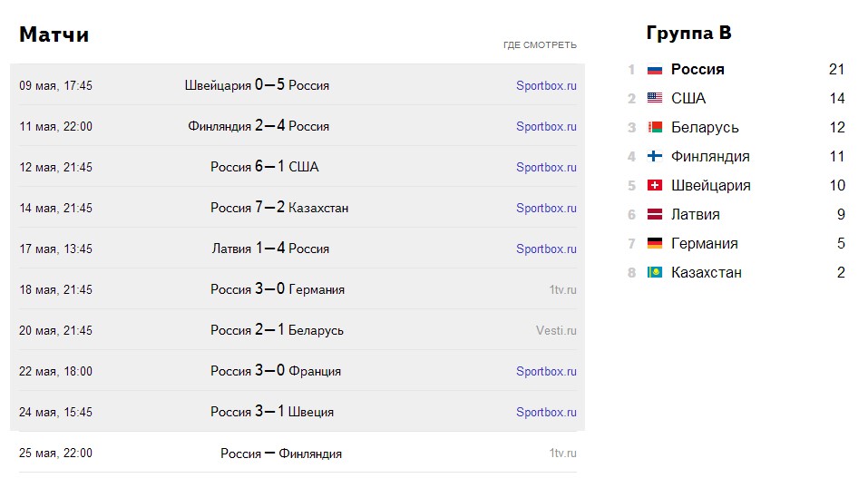Click the ГДЕ СМОТРЕТЬ column header
The height and width of the screenshot is (478, 868).
point(540,44)
